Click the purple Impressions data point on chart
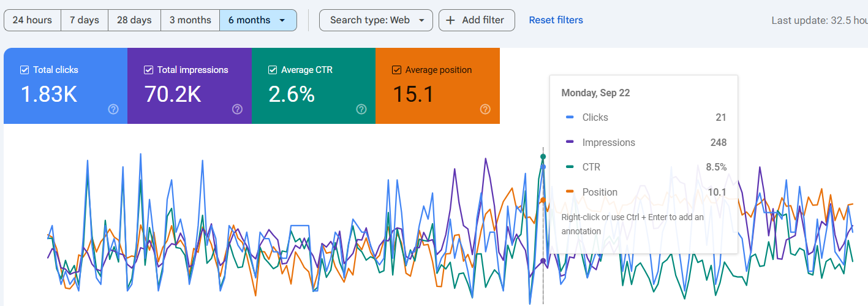 (543, 261)
